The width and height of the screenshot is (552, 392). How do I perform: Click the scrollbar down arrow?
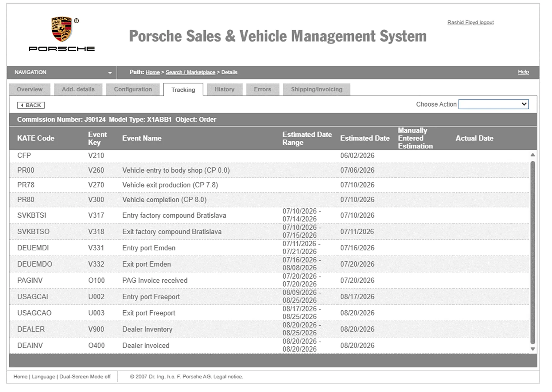tap(533, 349)
